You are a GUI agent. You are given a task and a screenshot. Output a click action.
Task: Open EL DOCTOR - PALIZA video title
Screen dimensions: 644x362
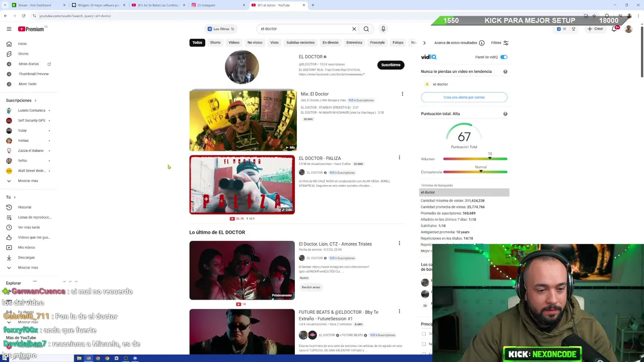pos(320,158)
